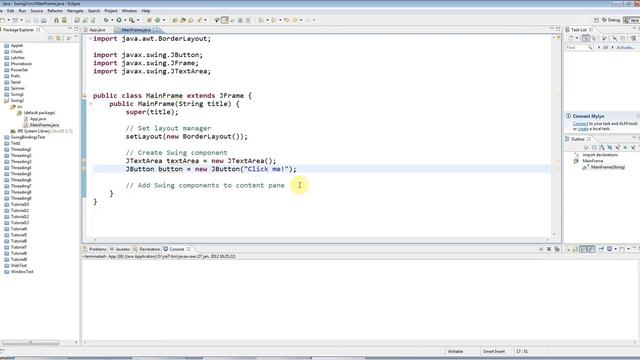Maximize the editor area
Screen dimensions: 640x360
click(x=558, y=29)
